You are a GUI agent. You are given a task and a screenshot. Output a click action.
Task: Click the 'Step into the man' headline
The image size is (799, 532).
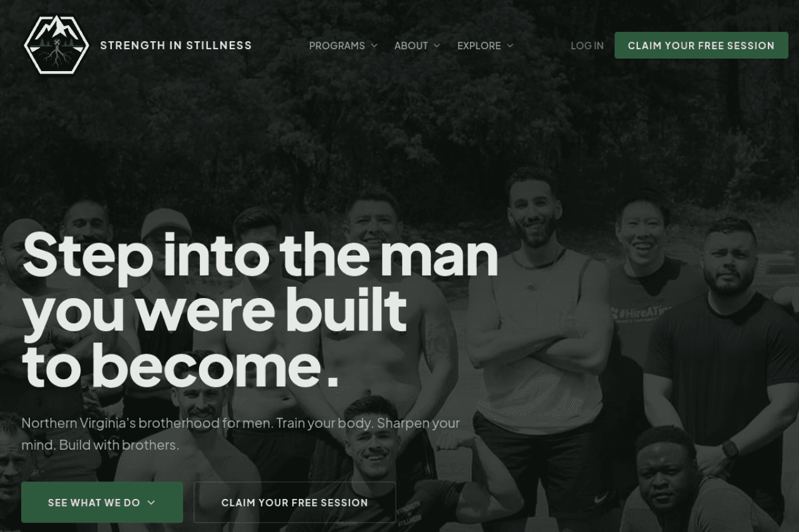point(260,309)
